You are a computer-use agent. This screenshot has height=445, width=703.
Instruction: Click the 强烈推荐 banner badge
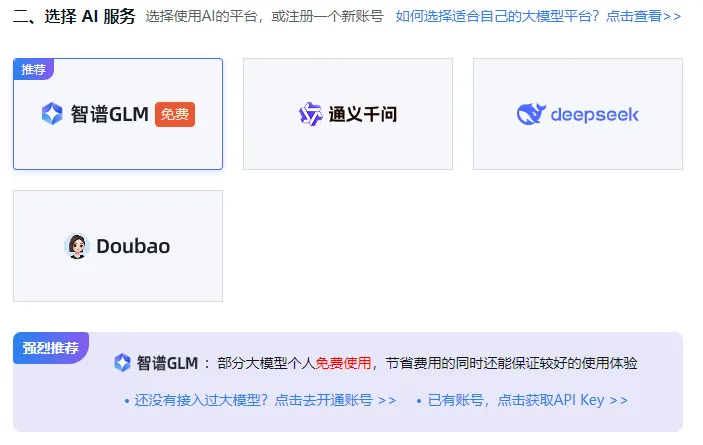pyautogui.click(x=51, y=348)
